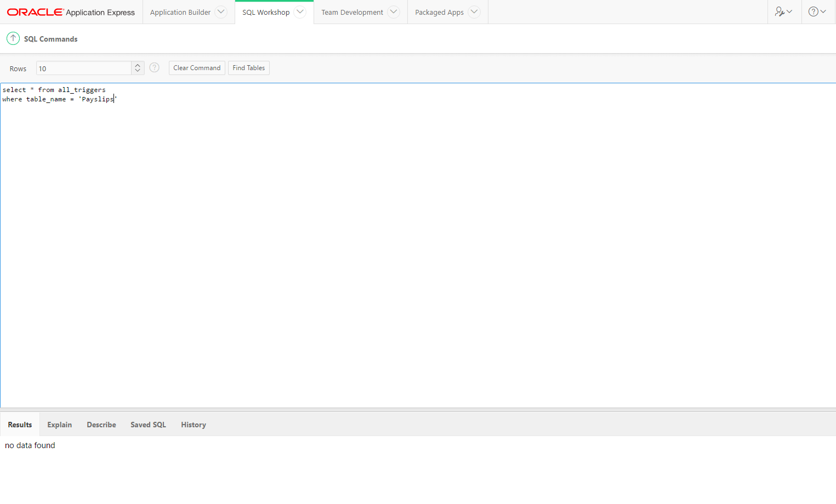
Task: Open the Saved SQL tab
Action: [148, 425]
